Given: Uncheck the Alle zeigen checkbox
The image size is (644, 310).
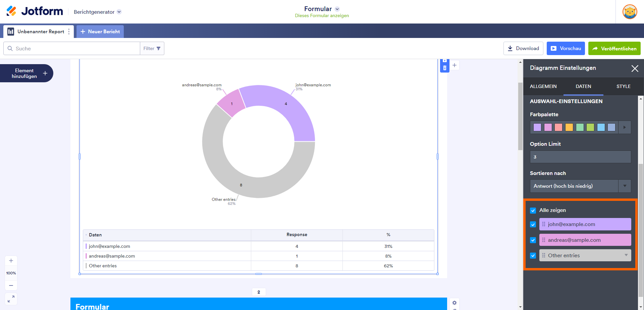Looking at the screenshot, I should pos(533,211).
